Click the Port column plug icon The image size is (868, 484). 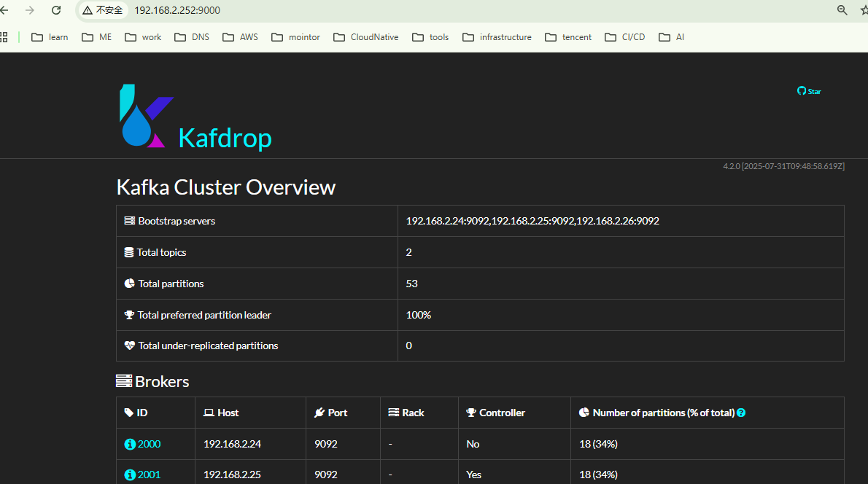pyautogui.click(x=319, y=413)
